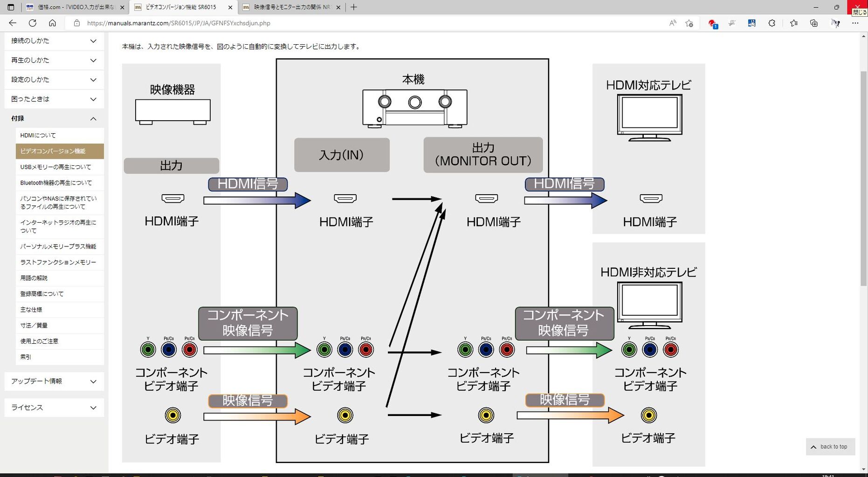Expand the 接続のしかた section
Screen dimensions: 868x477
(54, 41)
